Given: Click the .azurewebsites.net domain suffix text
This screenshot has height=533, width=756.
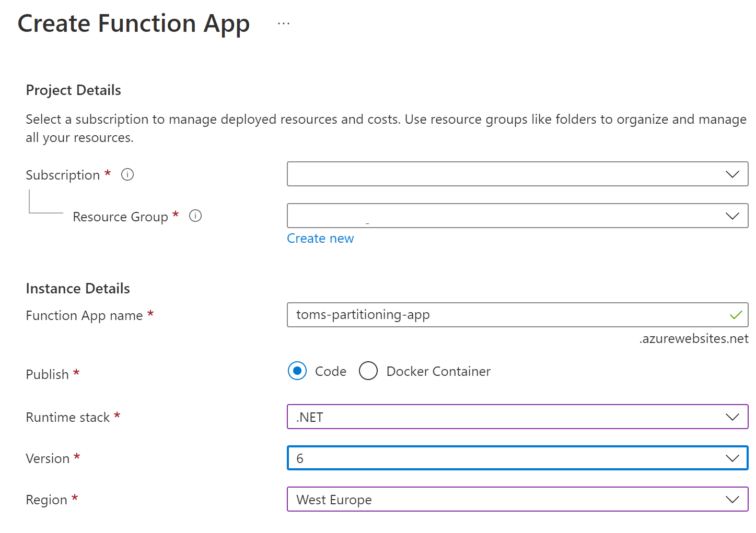Looking at the screenshot, I should [693, 339].
